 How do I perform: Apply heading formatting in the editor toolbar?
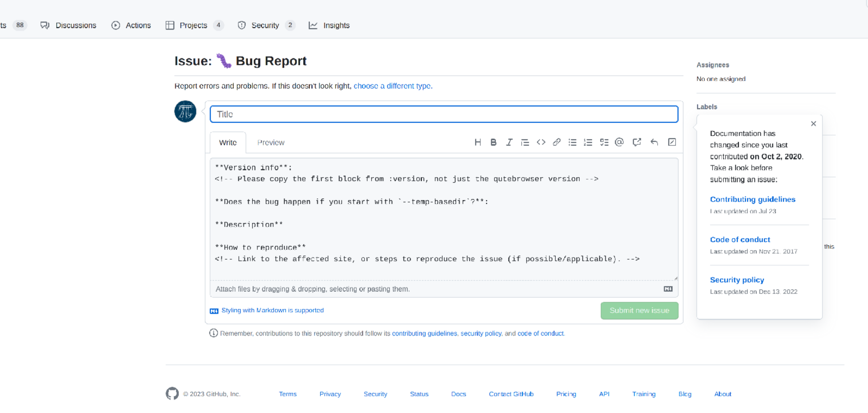[478, 142]
